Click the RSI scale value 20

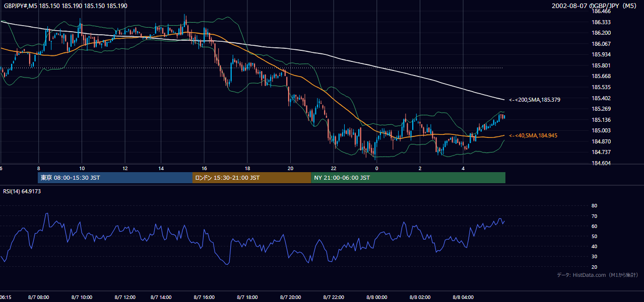[594, 267]
